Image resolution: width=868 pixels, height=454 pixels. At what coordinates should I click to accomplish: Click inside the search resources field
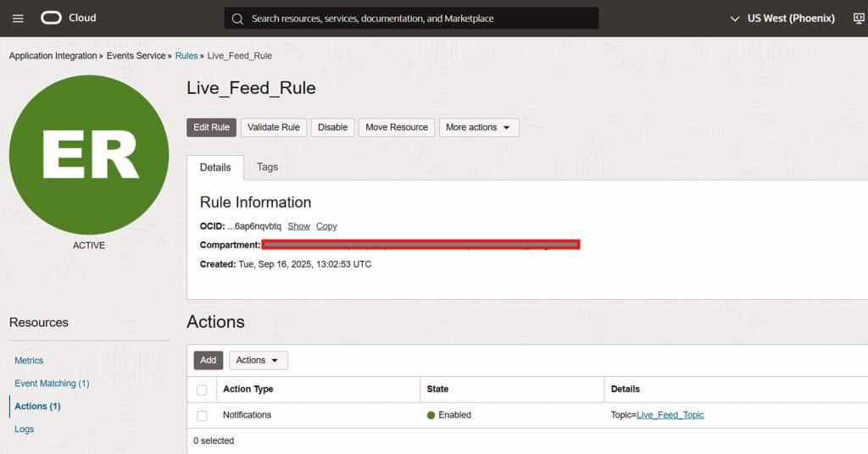click(415, 19)
